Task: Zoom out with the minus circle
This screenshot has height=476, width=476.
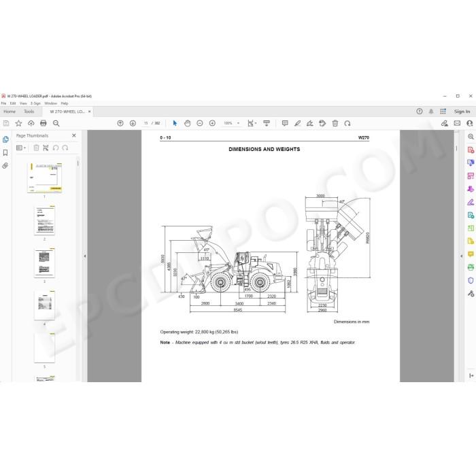Action: click(x=200, y=123)
